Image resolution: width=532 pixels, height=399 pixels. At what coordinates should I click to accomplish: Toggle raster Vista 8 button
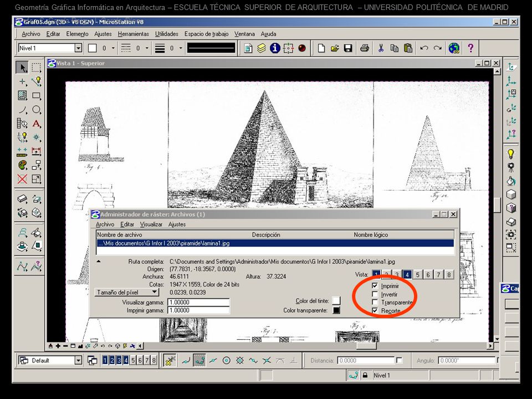point(449,274)
